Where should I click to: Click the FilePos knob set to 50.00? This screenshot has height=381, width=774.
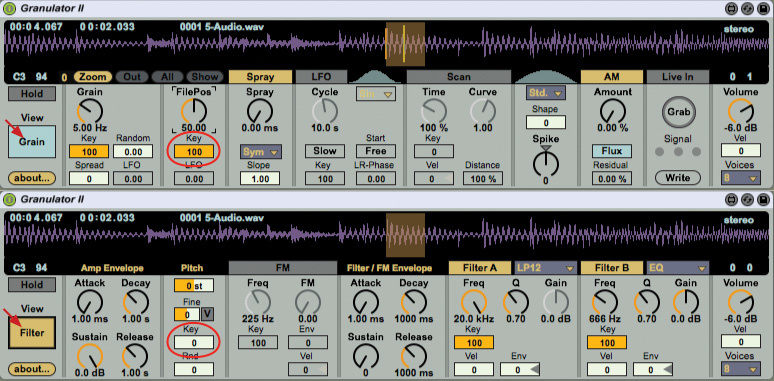point(194,111)
